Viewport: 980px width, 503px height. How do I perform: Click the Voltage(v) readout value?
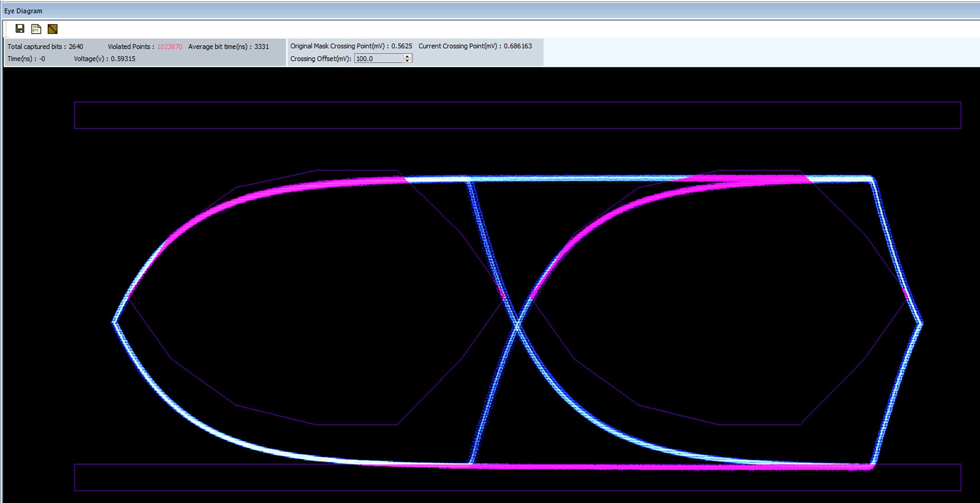pos(123,59)
